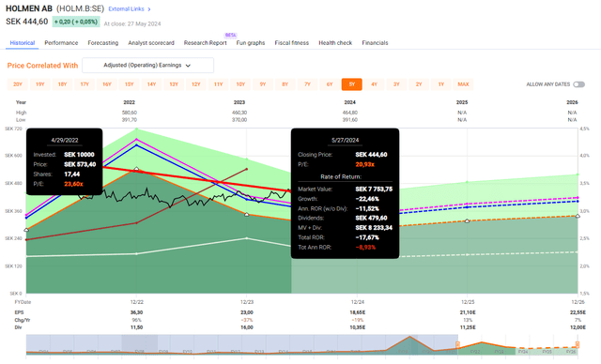Viewport: 601px width, 364px height.
Task: Click the 12/26 dividend estimate 12,00E
Action: click(578, 327)
